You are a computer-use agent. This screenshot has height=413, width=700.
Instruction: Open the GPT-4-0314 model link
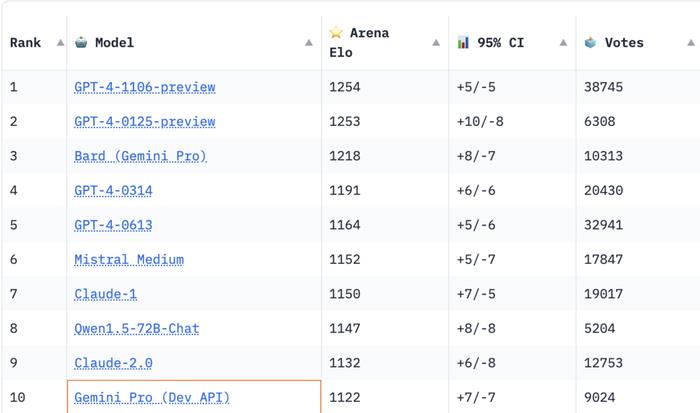coord(113,191)
